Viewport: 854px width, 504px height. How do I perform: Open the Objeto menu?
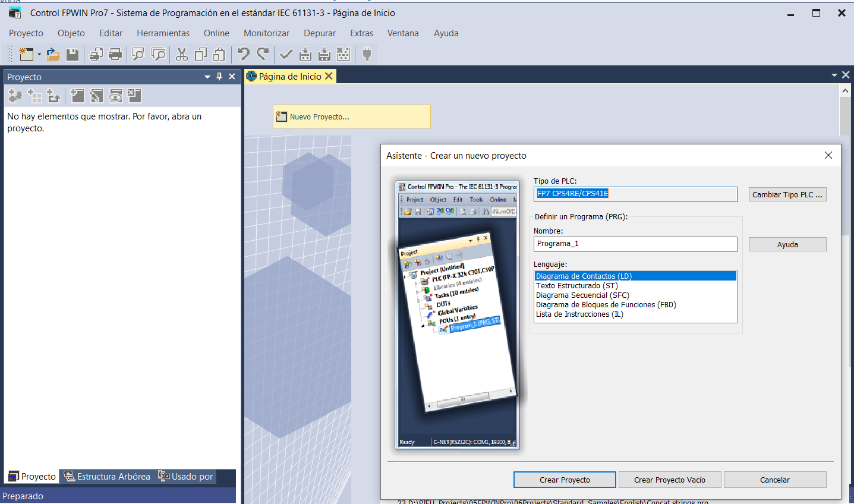click(x=71, y=33)
